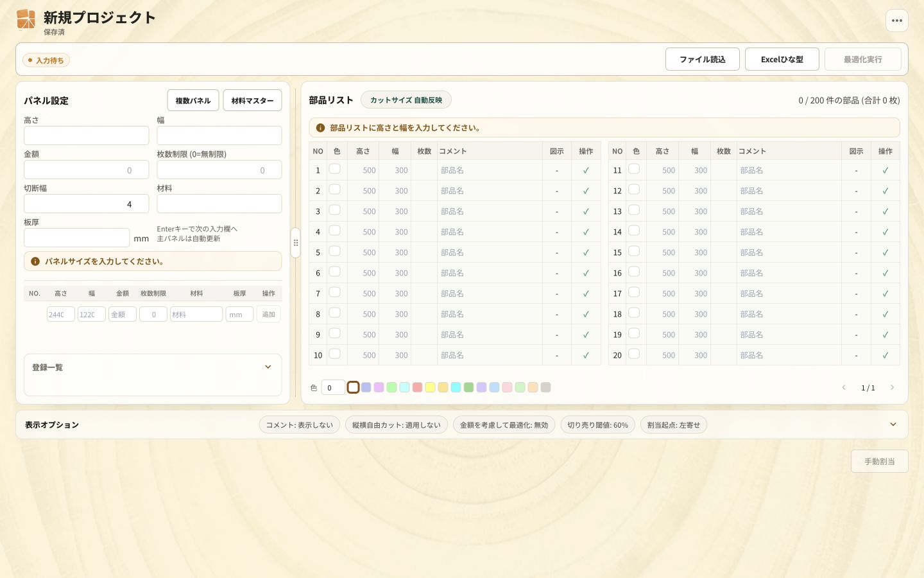Image resolution: width=924 pixels, height=578 pixels.
Task: Select the cyan color swatch
Action: [456, 387]
